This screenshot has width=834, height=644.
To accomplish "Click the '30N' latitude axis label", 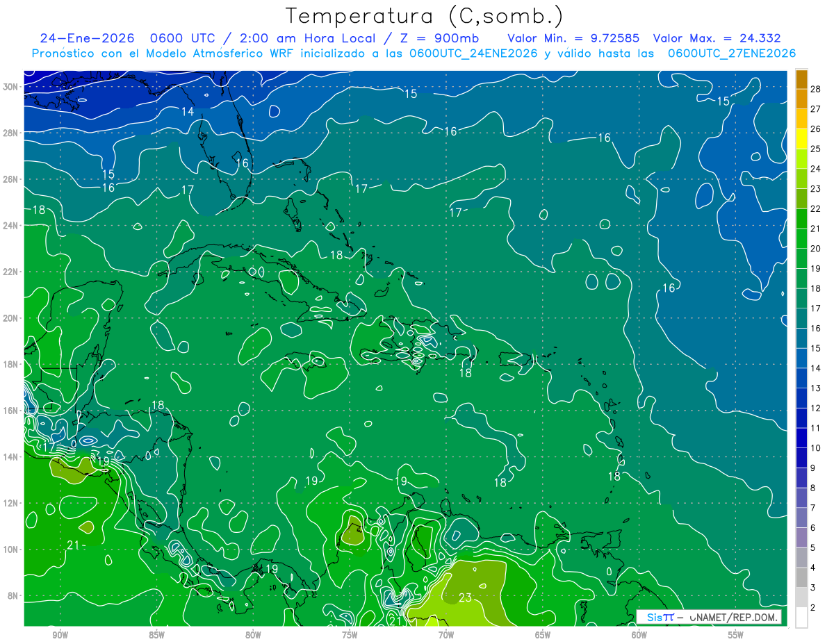I will click(x=11, y=87).
